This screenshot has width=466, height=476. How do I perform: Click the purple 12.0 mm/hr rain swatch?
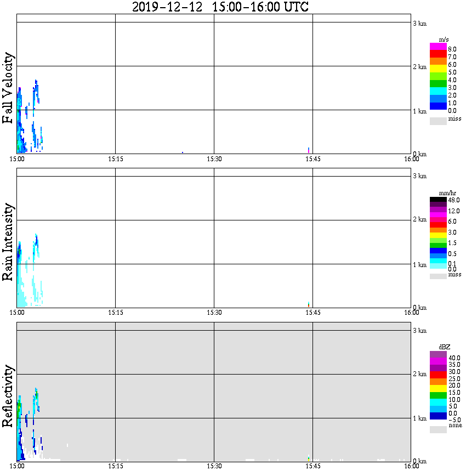[x=438, y=210]
